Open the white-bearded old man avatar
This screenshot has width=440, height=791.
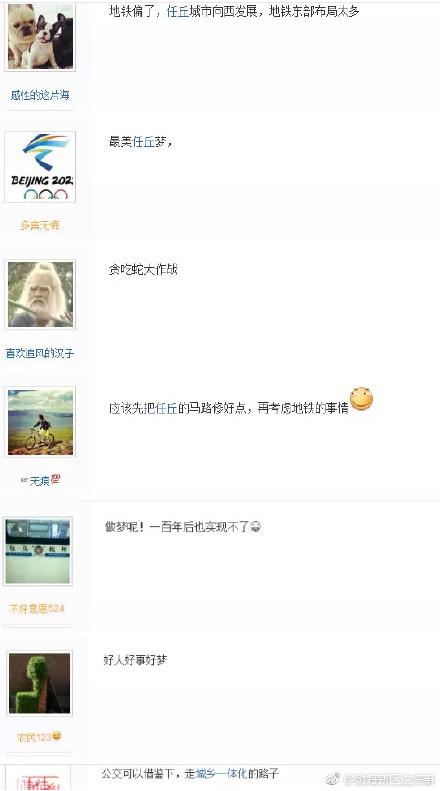(x=40, y=295)
